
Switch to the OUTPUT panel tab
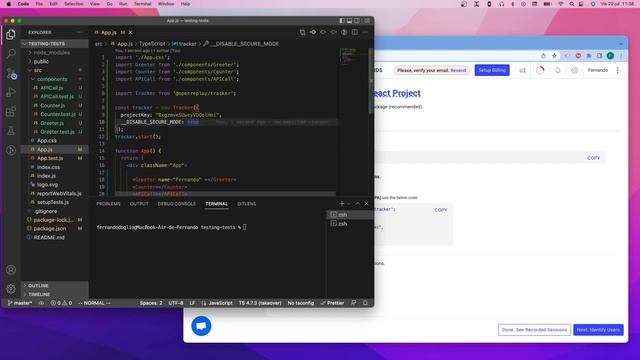(x=139, y=204)
